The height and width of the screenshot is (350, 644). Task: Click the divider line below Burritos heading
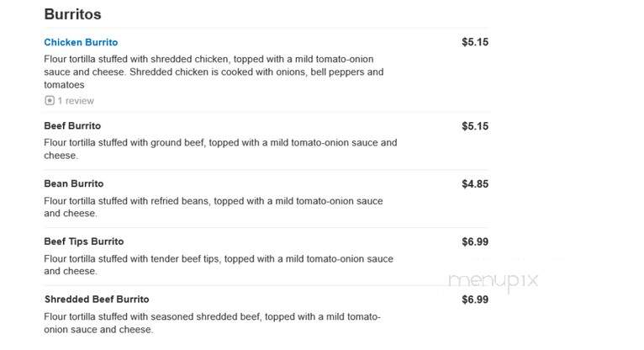pos(267,28)
